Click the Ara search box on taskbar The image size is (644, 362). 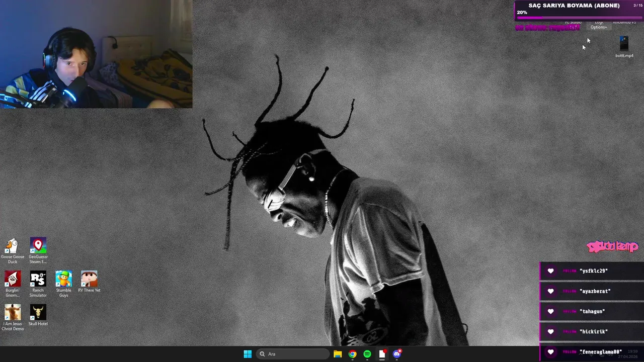pos(293,354)
